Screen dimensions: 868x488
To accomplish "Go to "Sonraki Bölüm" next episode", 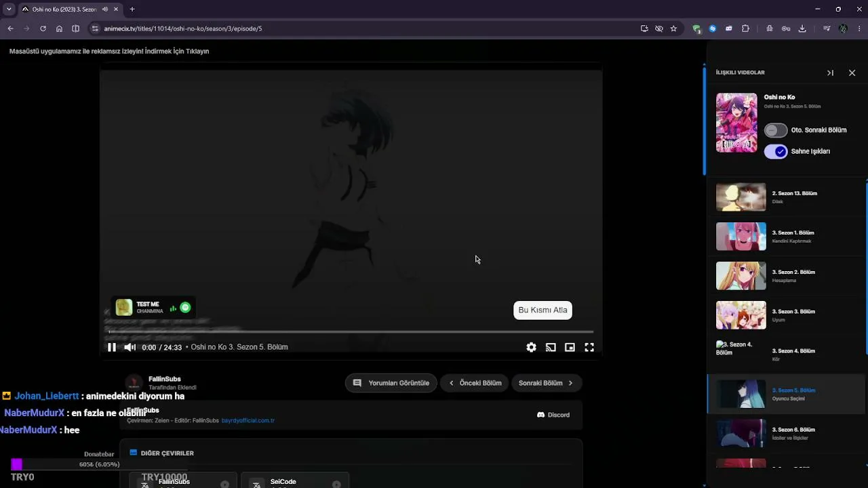I will tap(547, 383).
